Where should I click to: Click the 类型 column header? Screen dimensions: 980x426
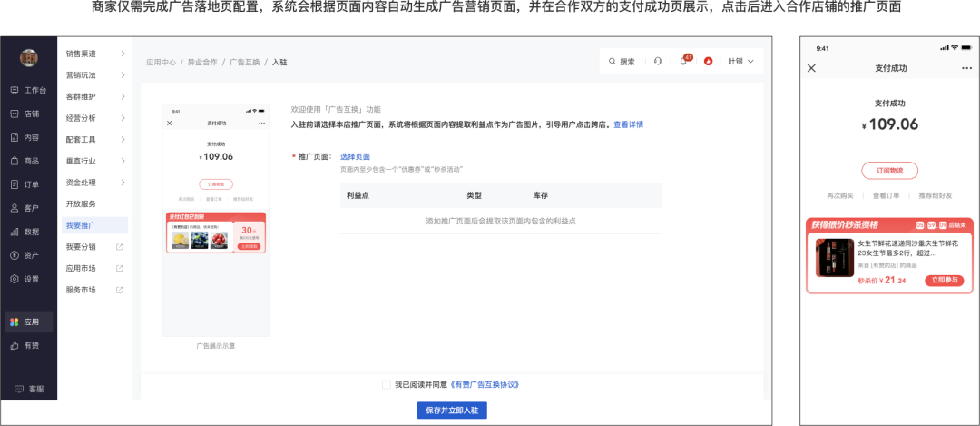tap(474, 195)
